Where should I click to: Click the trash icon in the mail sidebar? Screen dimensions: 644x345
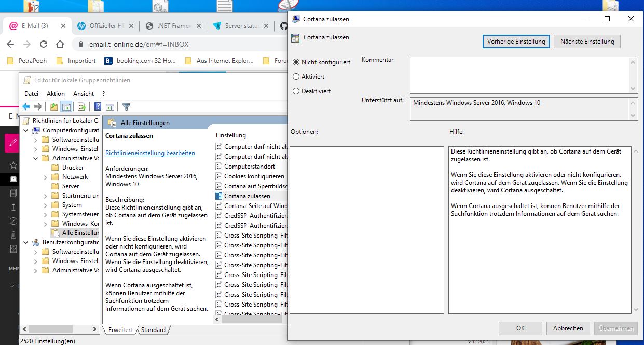[13, 235]
